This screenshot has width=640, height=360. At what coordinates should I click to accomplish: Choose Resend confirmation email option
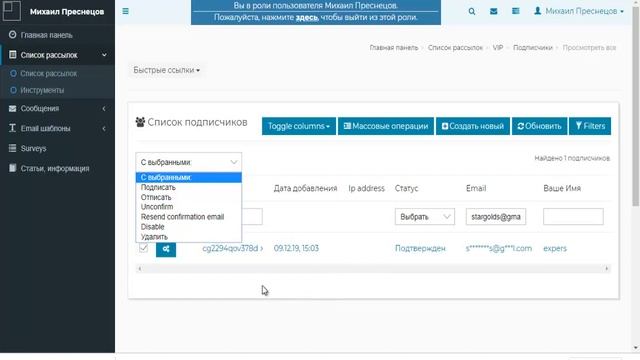pyautogui.click(x=189, y=217)
